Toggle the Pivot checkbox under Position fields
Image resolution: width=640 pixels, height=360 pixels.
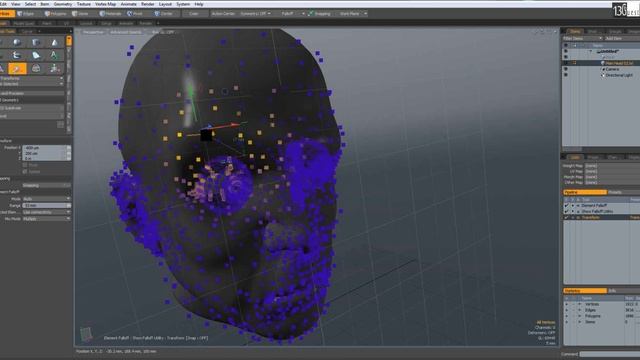click(25, 165)
